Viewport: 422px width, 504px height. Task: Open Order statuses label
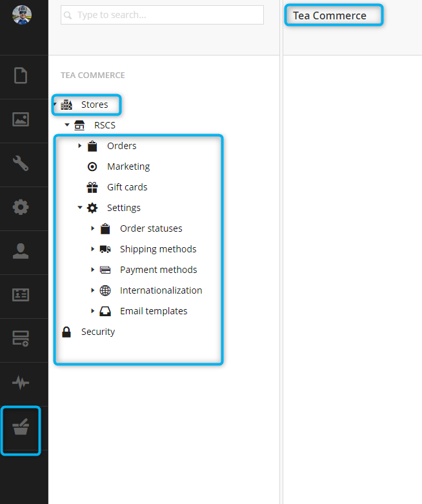(151, 228)
